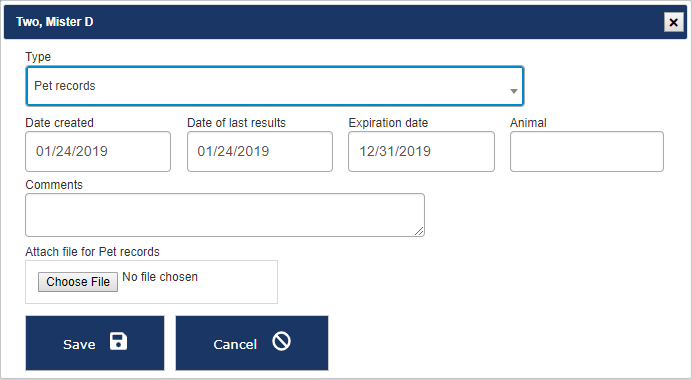Cancel editing the record

pyautogui.click(x=252, y=343)
